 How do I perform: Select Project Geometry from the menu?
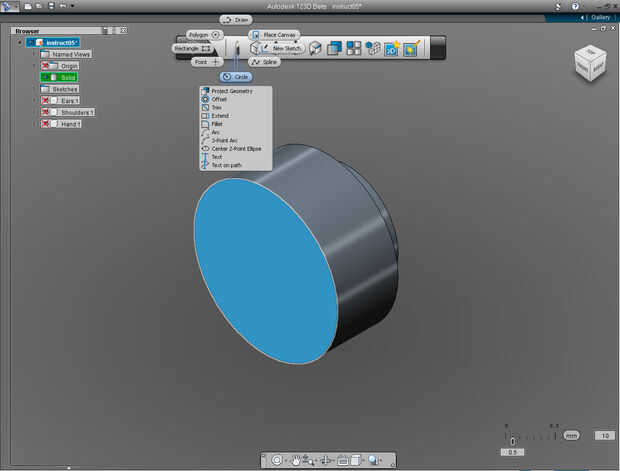click(x=236, y=91)
